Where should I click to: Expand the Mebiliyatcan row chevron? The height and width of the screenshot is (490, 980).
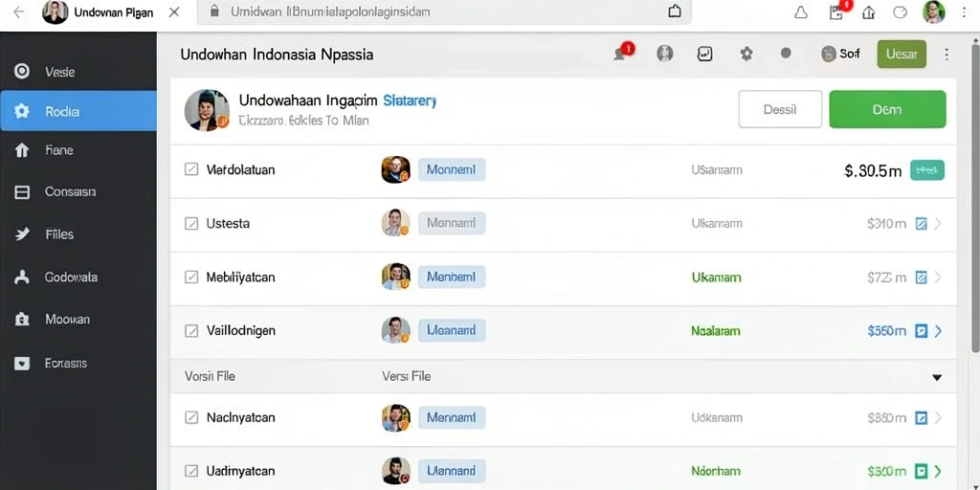(938, 278)
